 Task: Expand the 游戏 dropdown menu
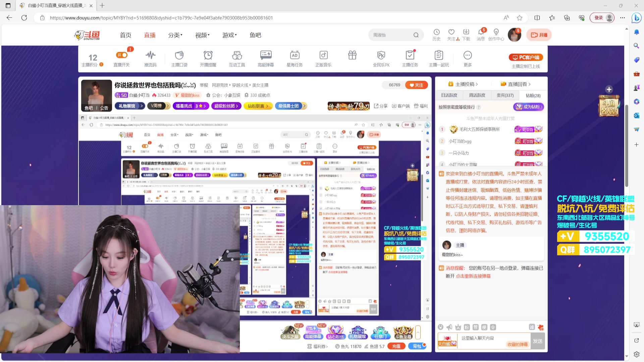[229, 35]
